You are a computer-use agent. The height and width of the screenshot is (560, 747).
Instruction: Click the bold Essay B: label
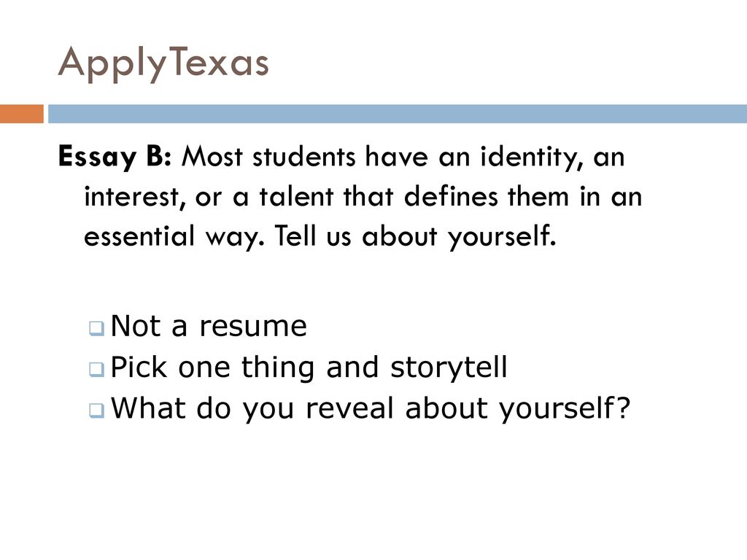click(115, 157)
